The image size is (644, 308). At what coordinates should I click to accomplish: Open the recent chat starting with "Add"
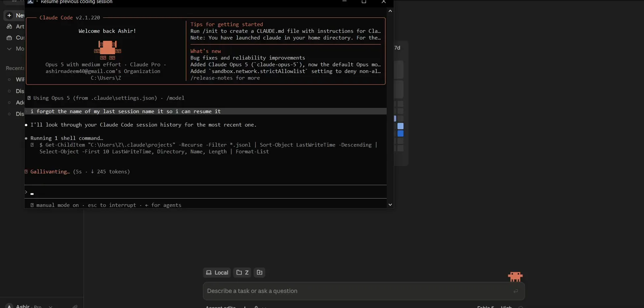click(x=20, y=103)
